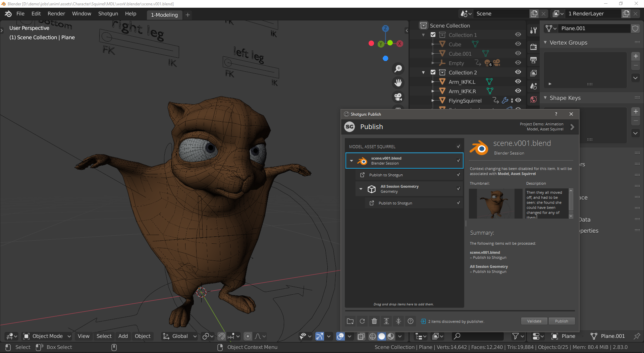Hide the Cube.001 object with eye icon
Screen dimensions: 644x353
[x=518, y=53]
